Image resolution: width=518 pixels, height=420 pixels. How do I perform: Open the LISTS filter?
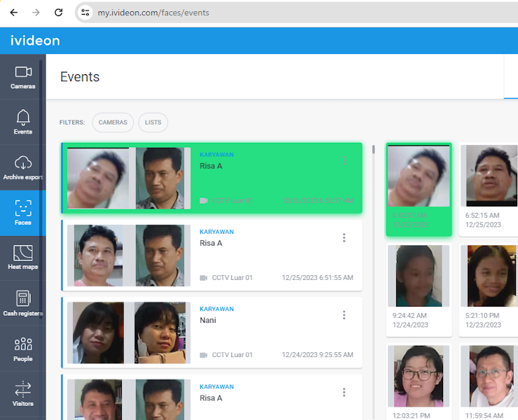(x=153, y=122)
